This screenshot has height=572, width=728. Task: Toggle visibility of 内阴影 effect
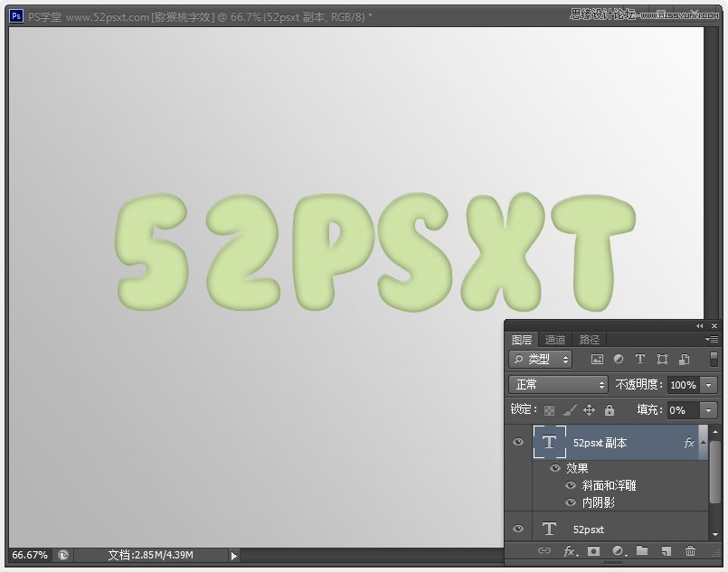571,502
